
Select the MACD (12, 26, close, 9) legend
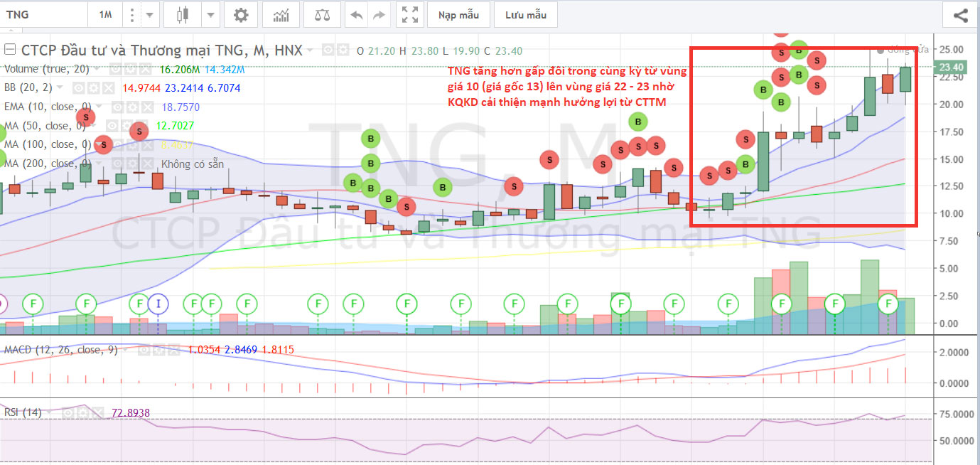[x=60, y=350]
